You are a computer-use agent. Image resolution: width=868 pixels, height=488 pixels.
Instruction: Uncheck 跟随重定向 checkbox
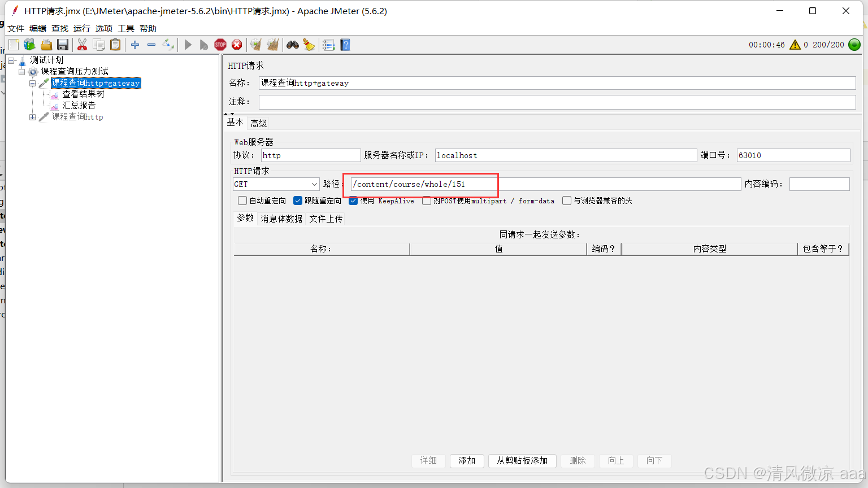tap(298, 201)
